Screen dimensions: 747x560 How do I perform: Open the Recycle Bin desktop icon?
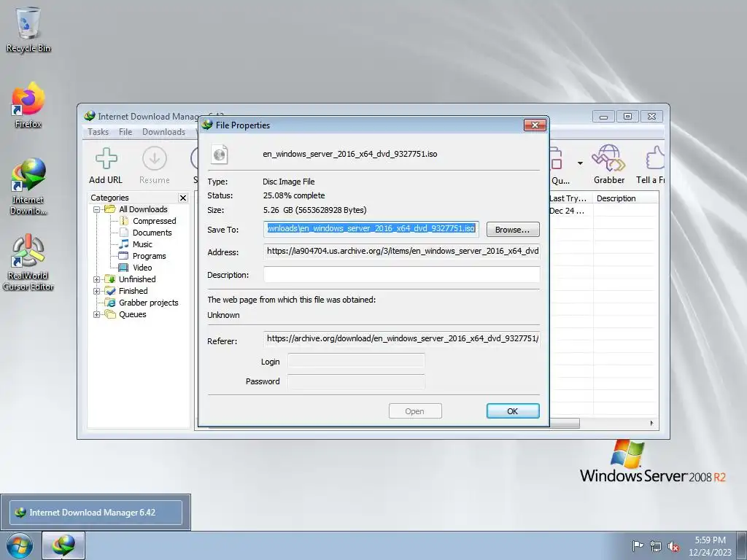[x=28, y=29]
